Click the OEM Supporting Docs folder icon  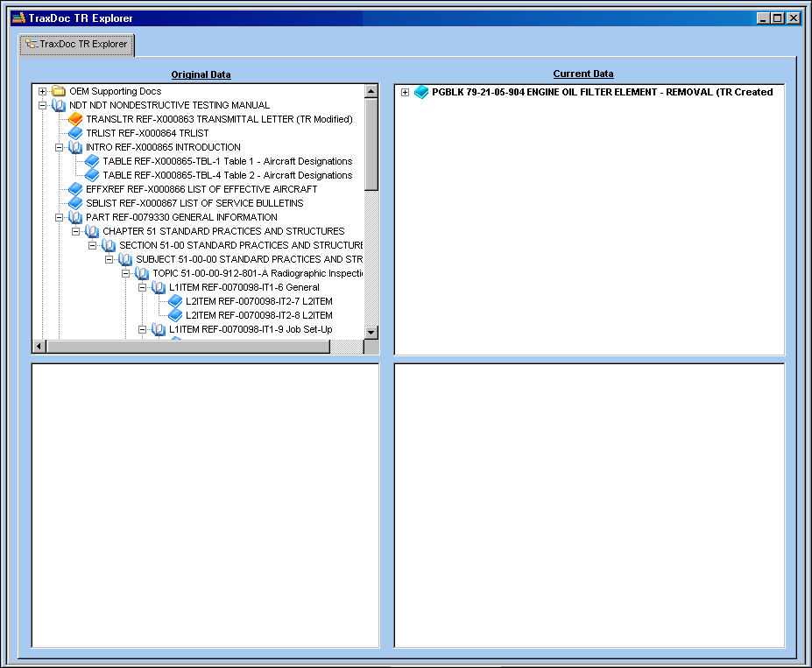(59, 91)
